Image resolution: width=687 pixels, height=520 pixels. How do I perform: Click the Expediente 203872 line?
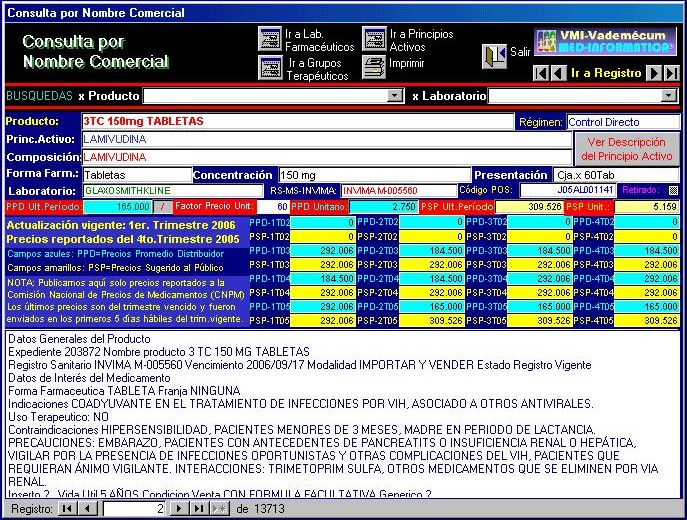click(159, 352)
